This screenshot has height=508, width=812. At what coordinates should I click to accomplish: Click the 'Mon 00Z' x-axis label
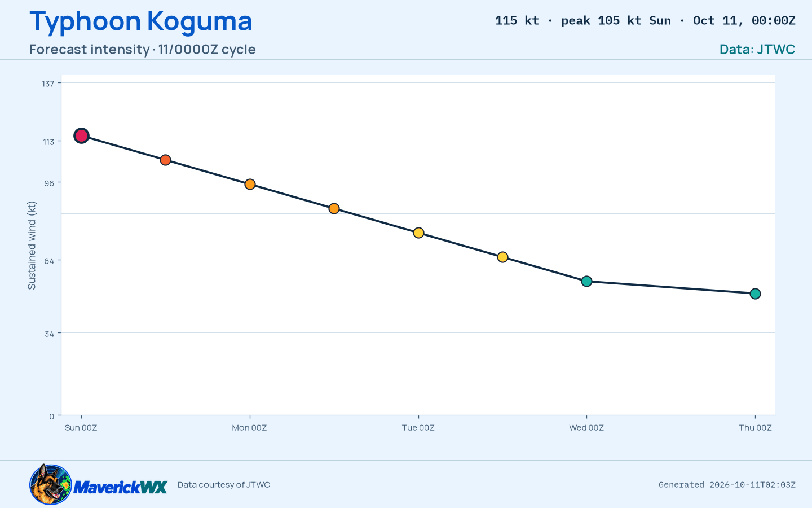pos(249,427)
